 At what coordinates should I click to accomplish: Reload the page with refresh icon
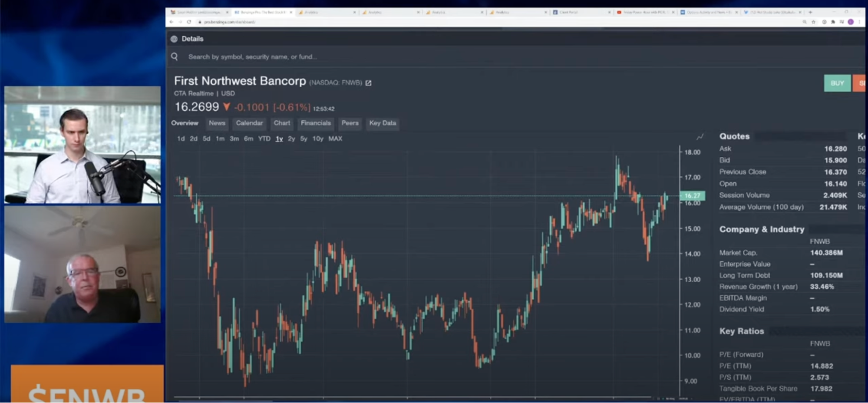(x=189, y=22)
